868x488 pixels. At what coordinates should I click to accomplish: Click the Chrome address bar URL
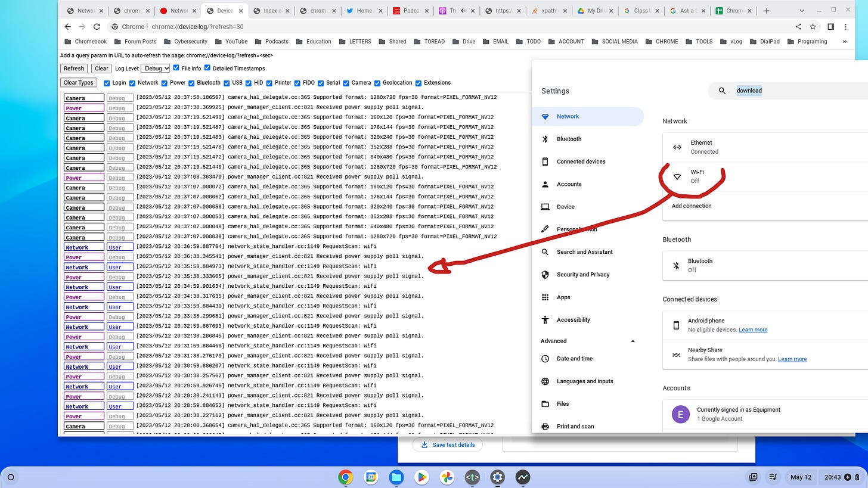197,27
